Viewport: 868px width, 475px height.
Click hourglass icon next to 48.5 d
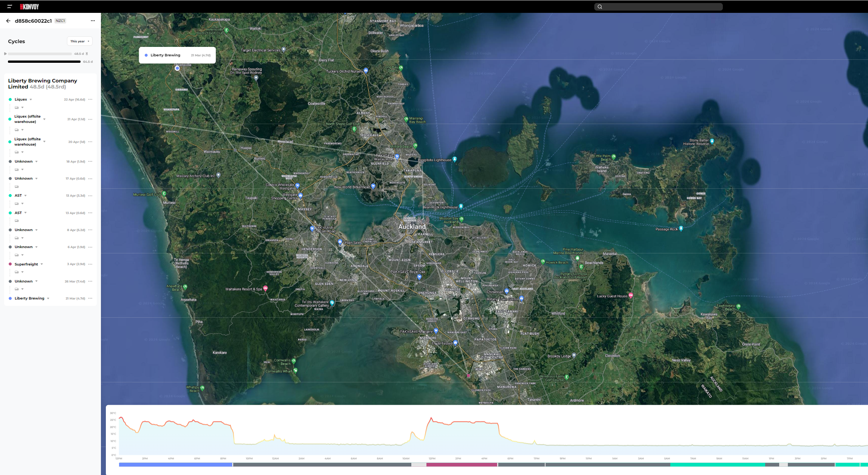pyautogui.click(x=87, y=54)
